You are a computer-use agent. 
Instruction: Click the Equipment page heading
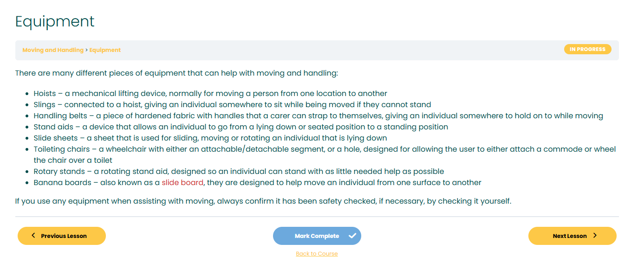[x=55, y=21]
